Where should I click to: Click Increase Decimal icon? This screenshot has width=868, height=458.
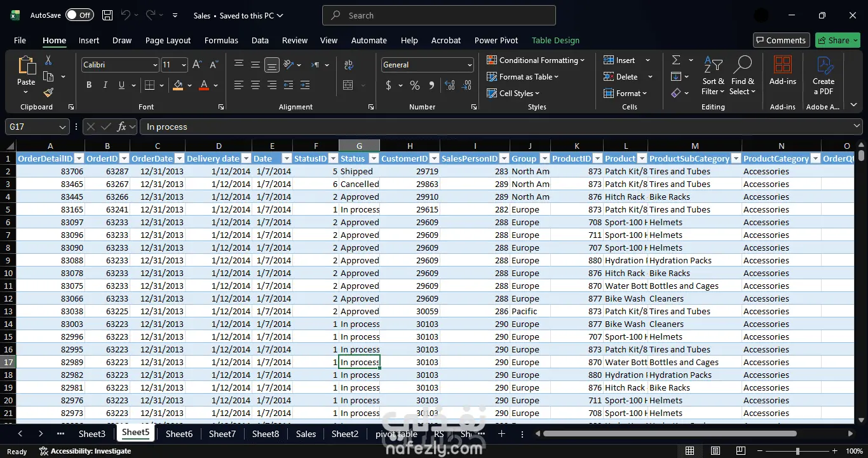pyautogui.click(x=450, y=85)
